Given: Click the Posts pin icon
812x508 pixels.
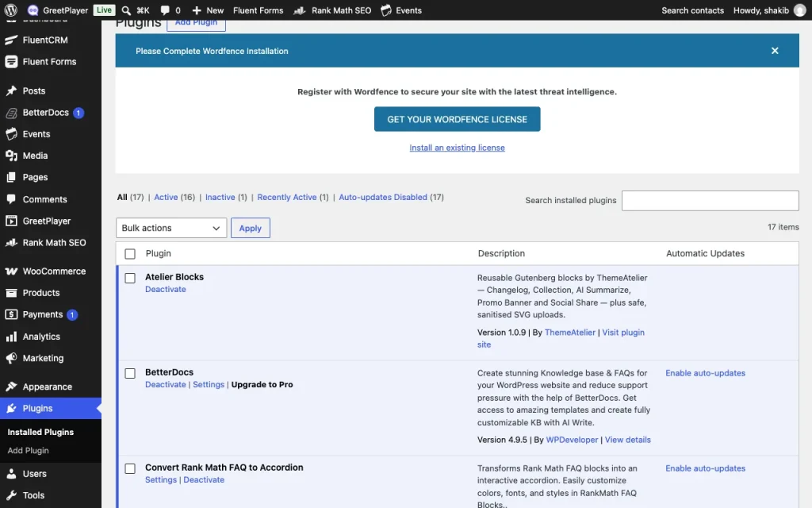Looking at the screenshot, I should (11, 90).
